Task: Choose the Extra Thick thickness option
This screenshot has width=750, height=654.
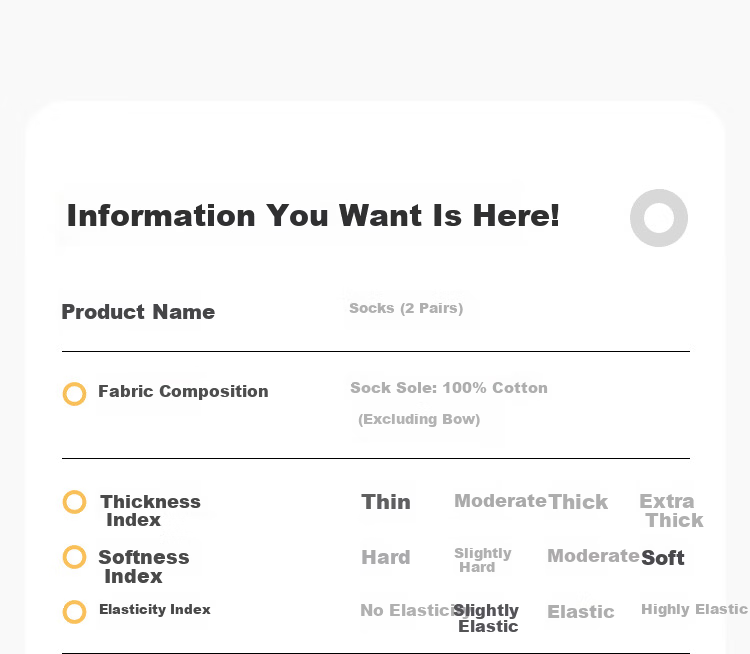Action: (671, 510)
